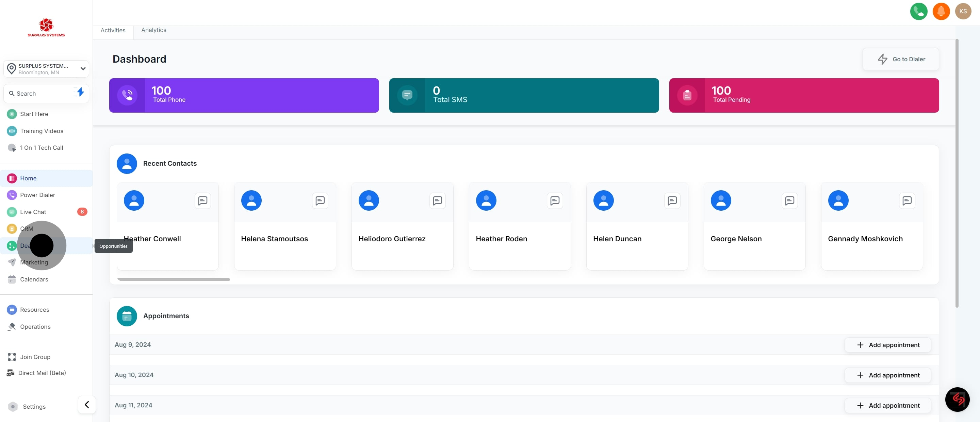Click message icon on George Nelson card
This screenshot has width=980, height=422.
(789, 200)
